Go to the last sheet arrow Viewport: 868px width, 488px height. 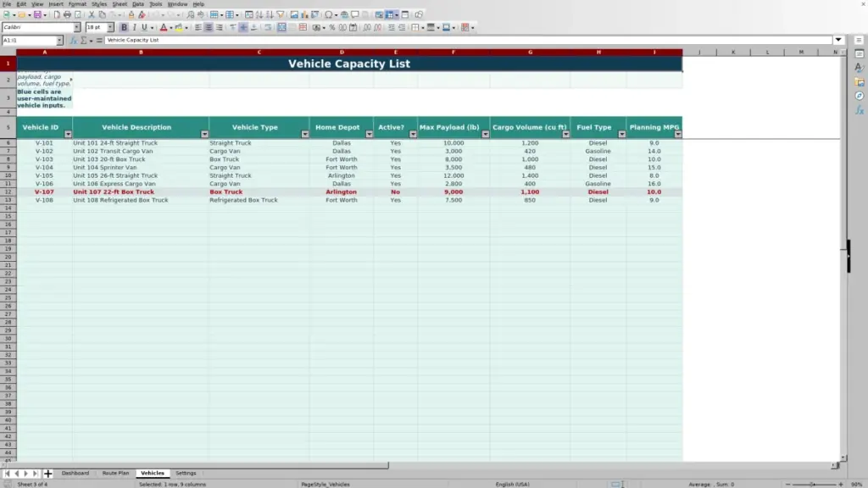coord(35,474)
